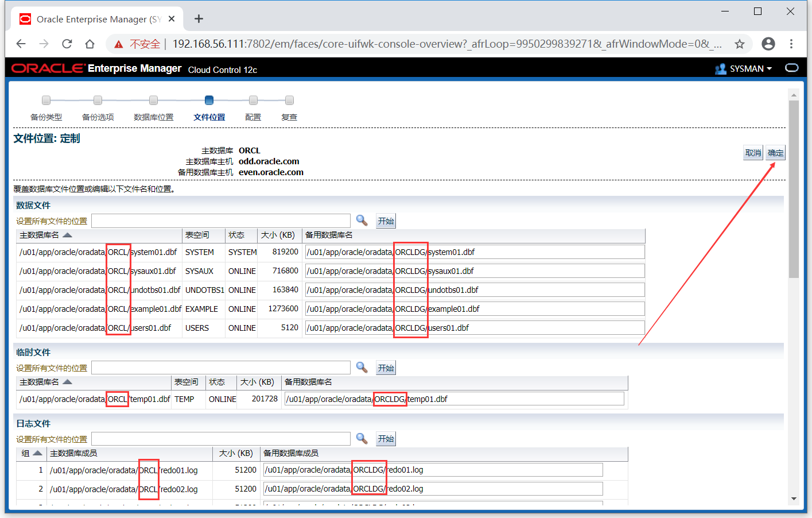Open a new browser tab
812x518 pixels.
[x=199, y=19]
